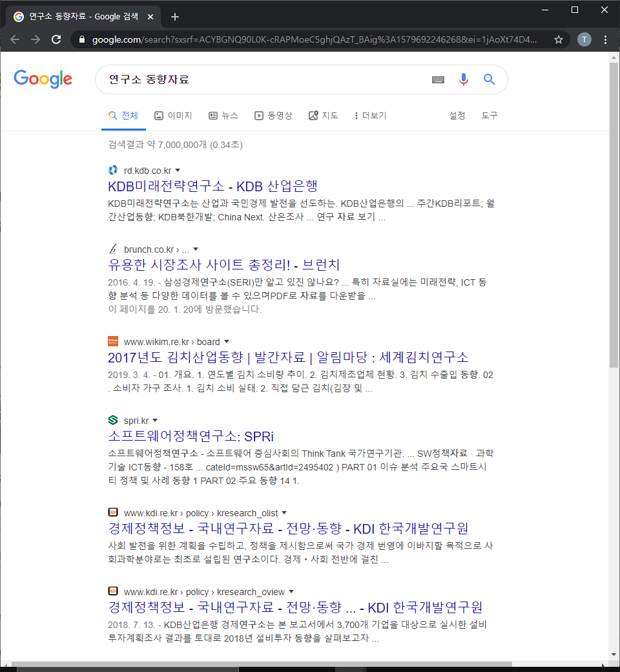This screenshot has height=672, width=620.
Task: Click the scrollbar down arrow
Action: [x=613, y=655]
